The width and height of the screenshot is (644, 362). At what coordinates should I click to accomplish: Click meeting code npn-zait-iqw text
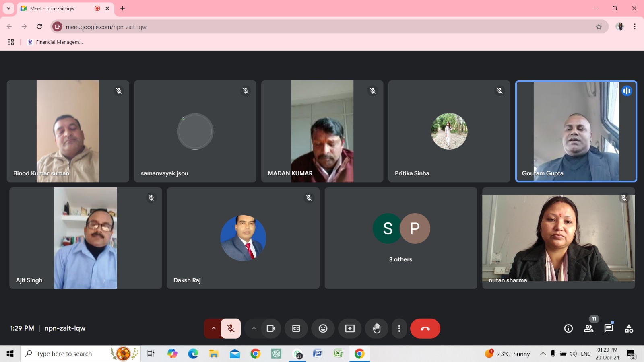click(x=65, y=328)
